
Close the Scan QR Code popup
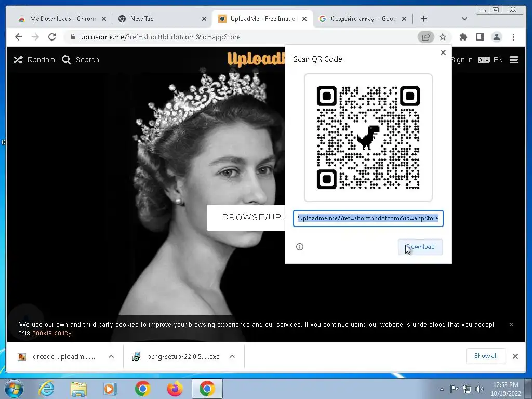[443, 52]
